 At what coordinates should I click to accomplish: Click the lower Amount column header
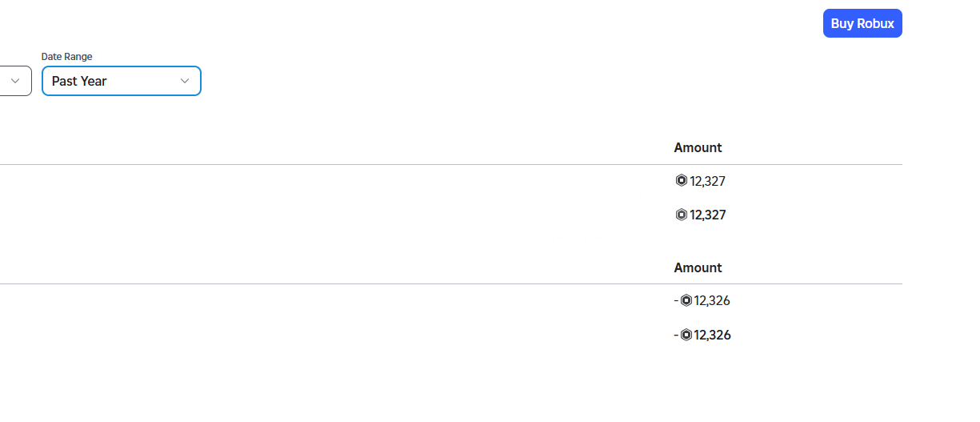pyautogui.click(x=698, y=267)
